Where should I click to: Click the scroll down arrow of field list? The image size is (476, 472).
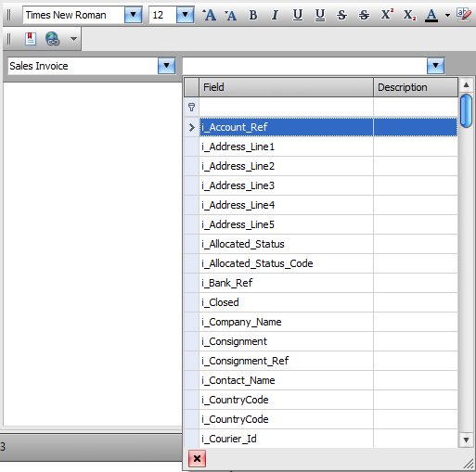[x=466, y=440]
